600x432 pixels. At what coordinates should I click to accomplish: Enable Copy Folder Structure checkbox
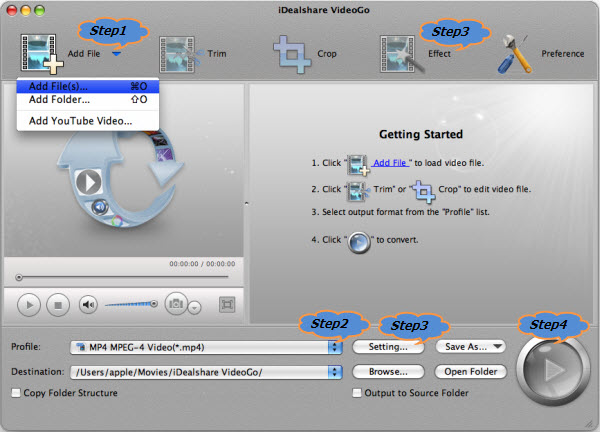click(x=16, y=393)
